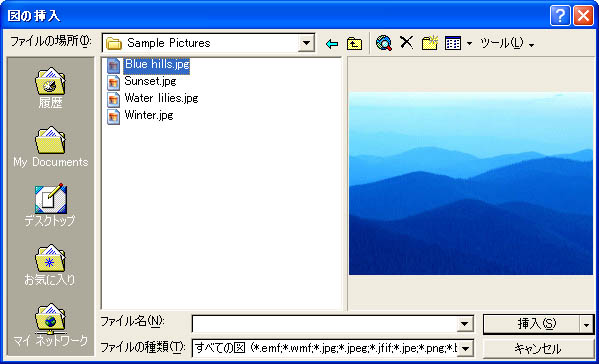Viewport: 599px width, 364px height.
Task: Click the キャンセル button
Action: point(538,349)
